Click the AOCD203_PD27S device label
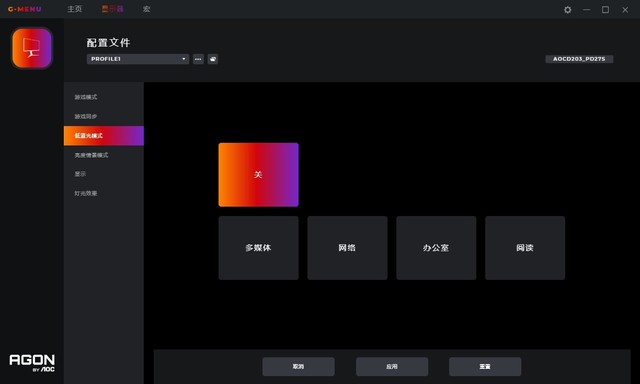The height and width of the screenshot is (384, 640). 579,59
